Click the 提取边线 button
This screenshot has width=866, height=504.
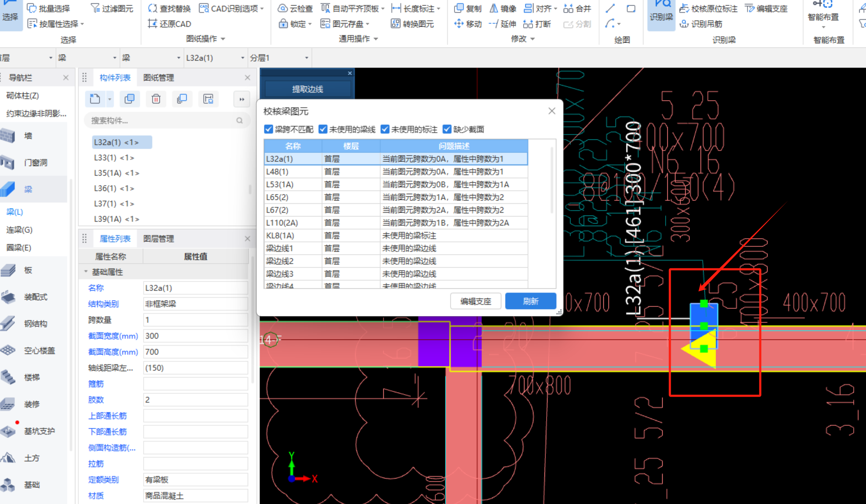[307, 89]
